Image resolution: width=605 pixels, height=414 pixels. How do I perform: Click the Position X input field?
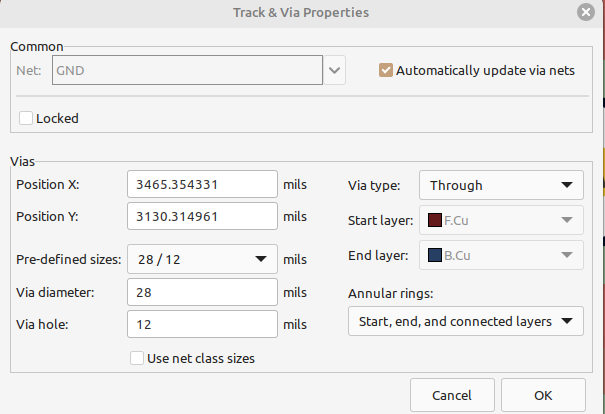pyautogui.click(x=202, y=185)
